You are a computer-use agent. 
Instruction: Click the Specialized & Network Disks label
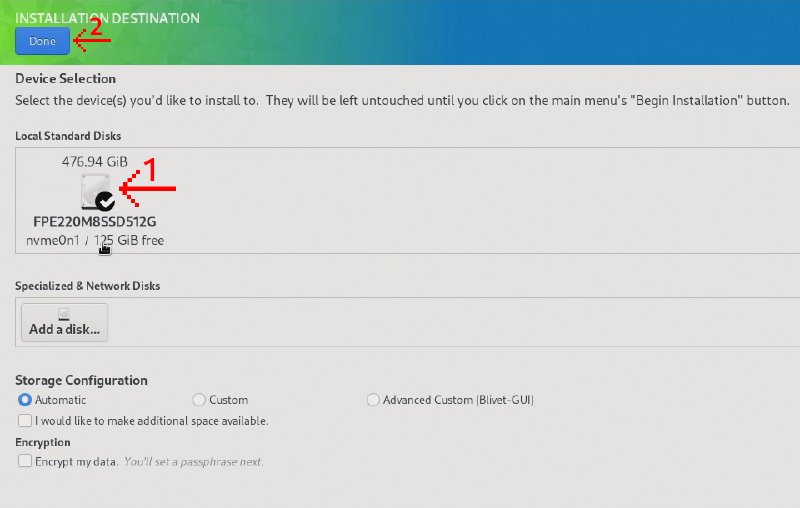click(x=88, y=286)
